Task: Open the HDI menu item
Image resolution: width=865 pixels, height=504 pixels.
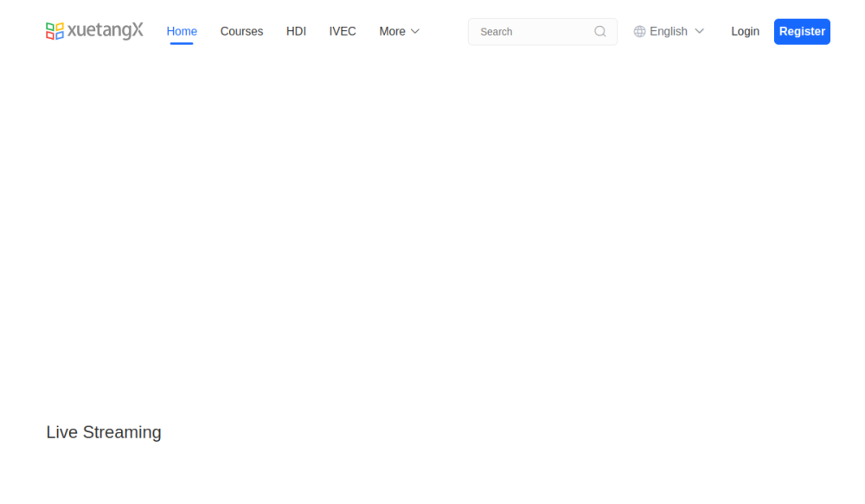Action: pyautogui.click(x=296, y=31)
